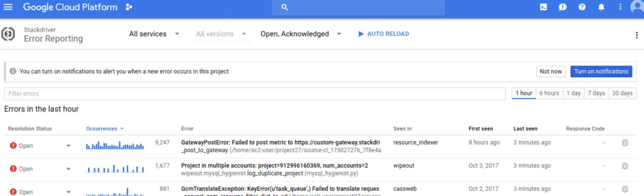Click the resource_indexer service cell
Viewport: 644px width, 196px height.
click(415, 142)
